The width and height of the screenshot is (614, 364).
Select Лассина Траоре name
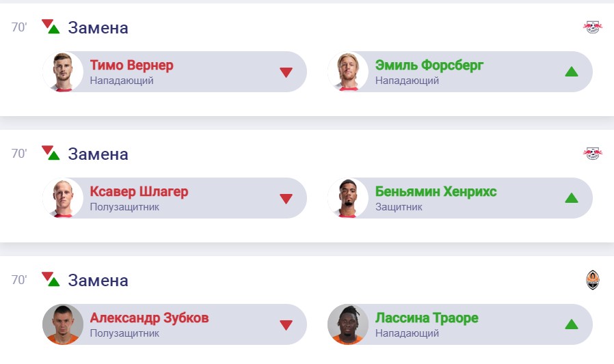tap(427, 318)
